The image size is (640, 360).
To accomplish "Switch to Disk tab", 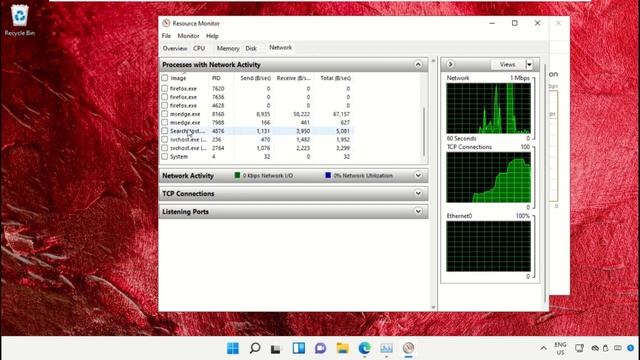I will point(251,48).
